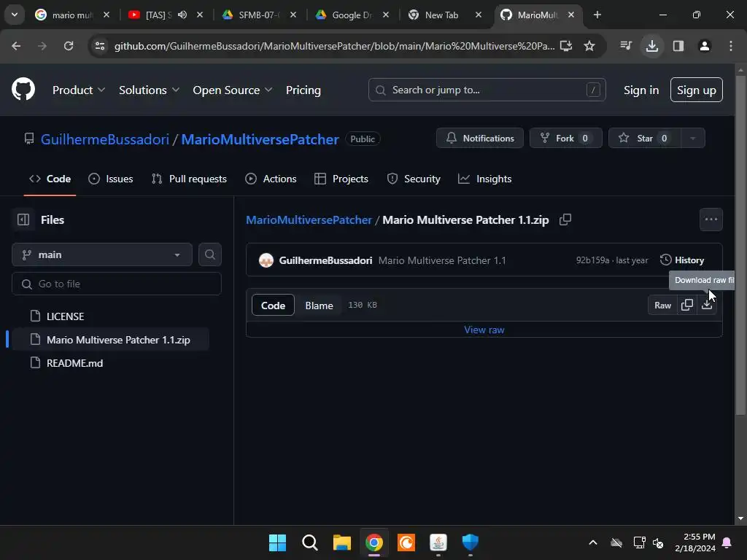Star the repository
Viewport: 747px width, 560px height.
[645, 138]
